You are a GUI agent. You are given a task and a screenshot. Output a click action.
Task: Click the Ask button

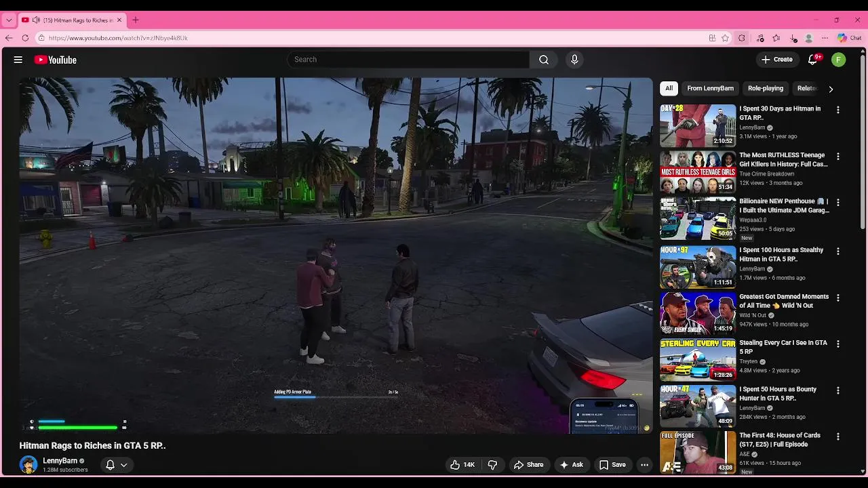coord(571,465)
